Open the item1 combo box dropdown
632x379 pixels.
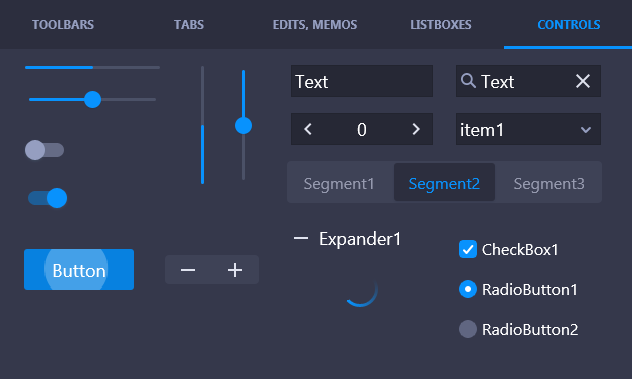click(x=528, y=129)
